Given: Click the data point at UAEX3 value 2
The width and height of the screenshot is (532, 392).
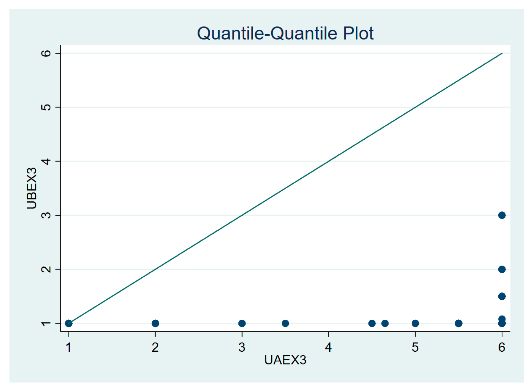Looking at the screenshot, I should [x=155, y=323].
